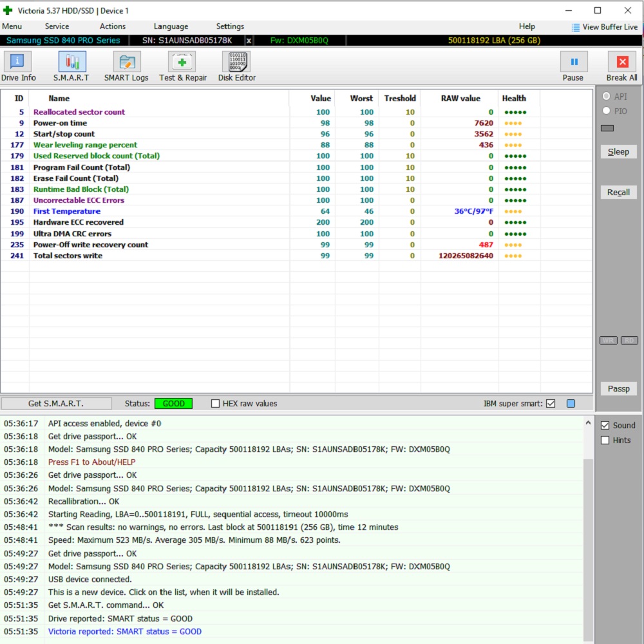Open the Language menu
The width and height of the screenshot is (644, 644).
[x=171, y=26]
